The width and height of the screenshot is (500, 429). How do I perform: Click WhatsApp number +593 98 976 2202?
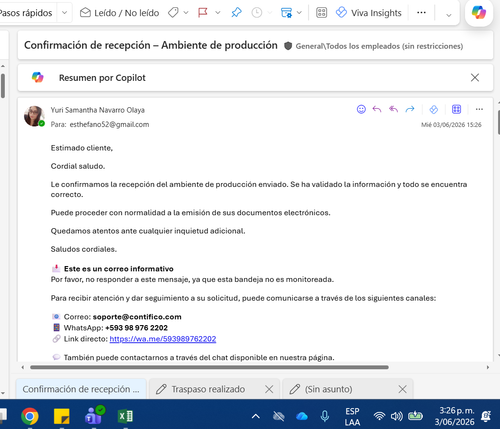[136, 328]
